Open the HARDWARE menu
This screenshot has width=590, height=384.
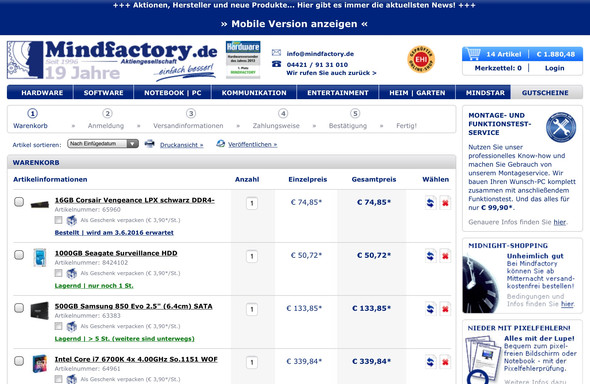[x=42, y=93]
